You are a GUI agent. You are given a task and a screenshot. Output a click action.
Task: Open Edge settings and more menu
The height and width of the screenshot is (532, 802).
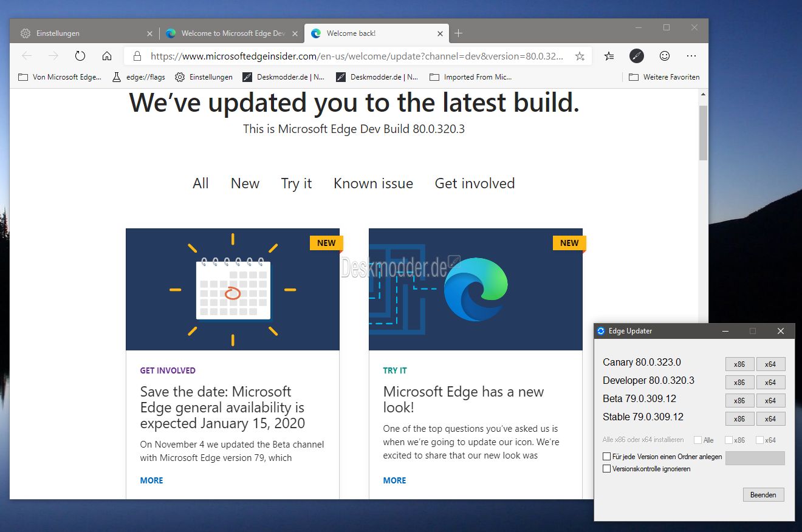tap(691, 56)
